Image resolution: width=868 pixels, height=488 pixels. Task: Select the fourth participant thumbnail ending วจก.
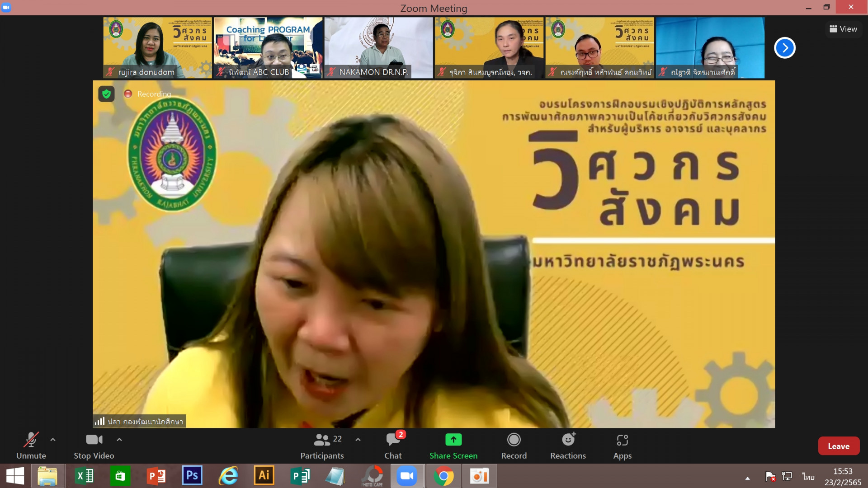click(489, 48)
